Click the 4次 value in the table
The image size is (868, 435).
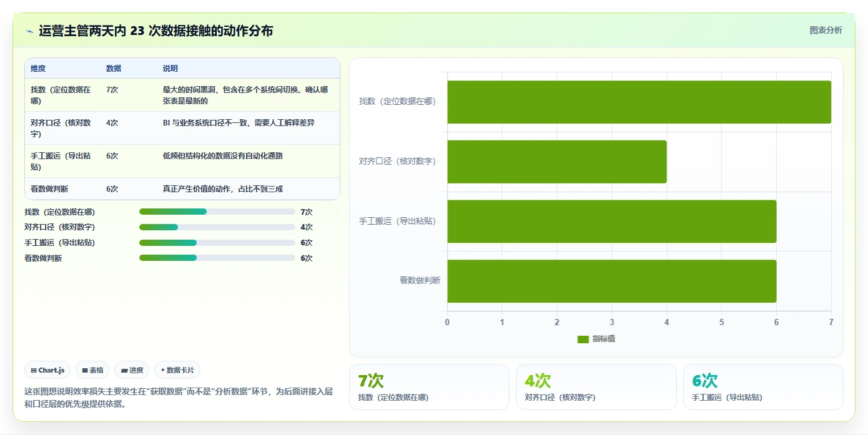pyautogui.click(x=112, y=123)
